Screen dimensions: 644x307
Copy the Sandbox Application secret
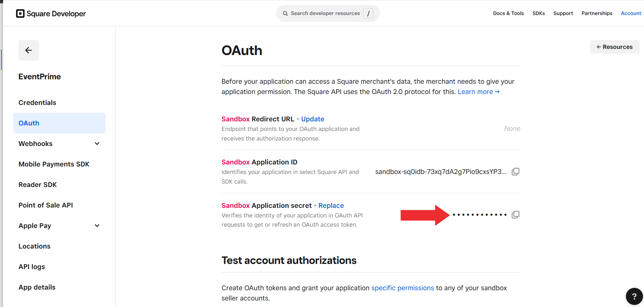[x=516, y=215]
